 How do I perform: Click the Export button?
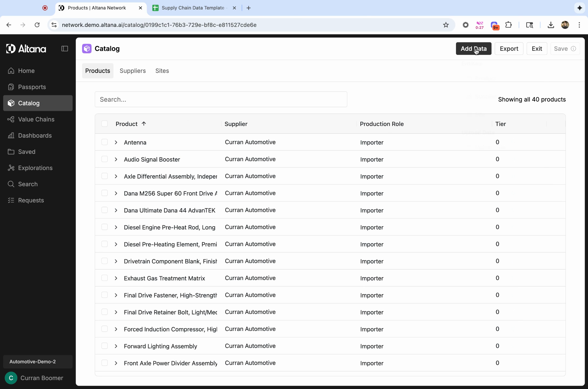click(509, 49)
